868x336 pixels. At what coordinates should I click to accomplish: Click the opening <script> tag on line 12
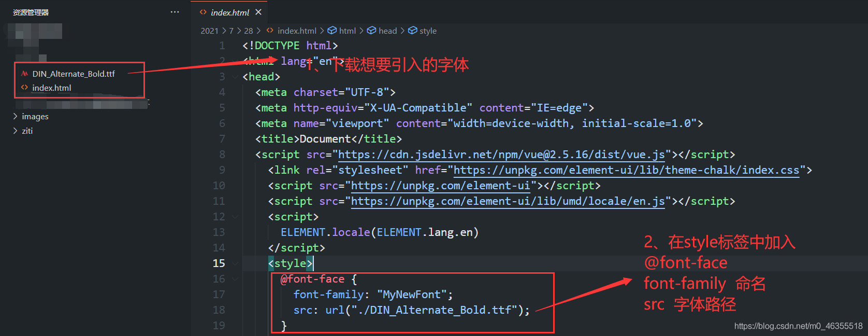(x=294, y=217)
